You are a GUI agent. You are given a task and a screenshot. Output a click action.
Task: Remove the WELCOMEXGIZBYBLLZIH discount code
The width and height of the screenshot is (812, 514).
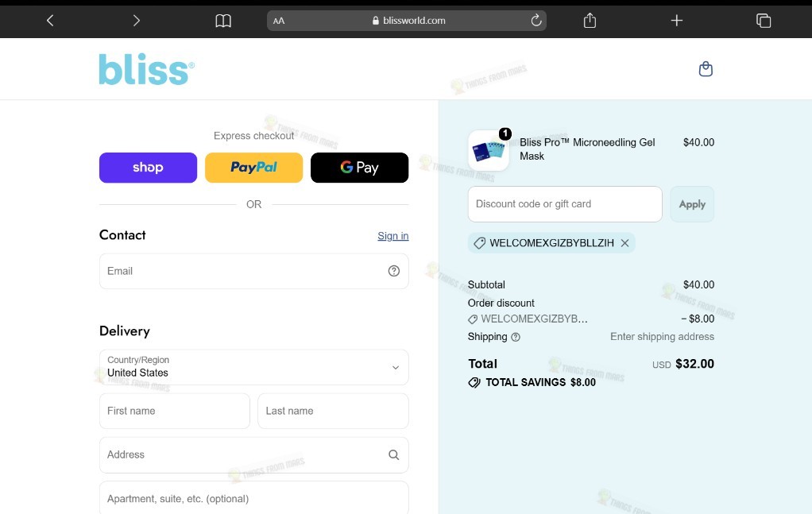coord(624,243)
